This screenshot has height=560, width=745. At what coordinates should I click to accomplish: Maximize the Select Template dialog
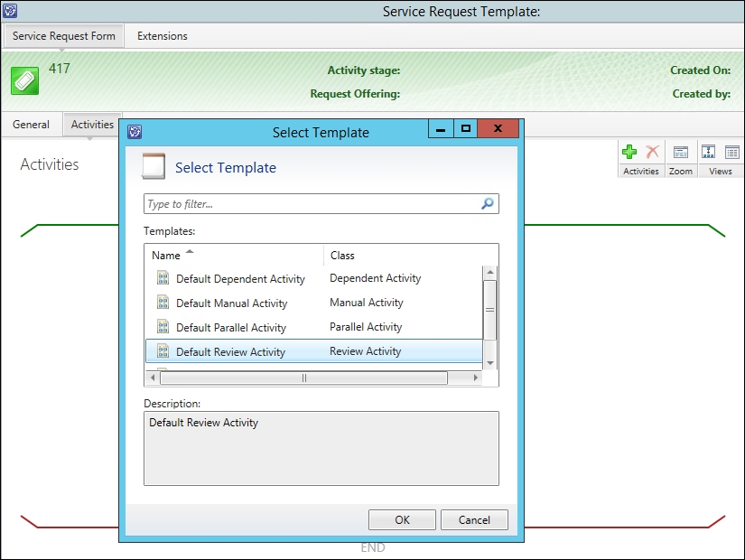point(466,128)
